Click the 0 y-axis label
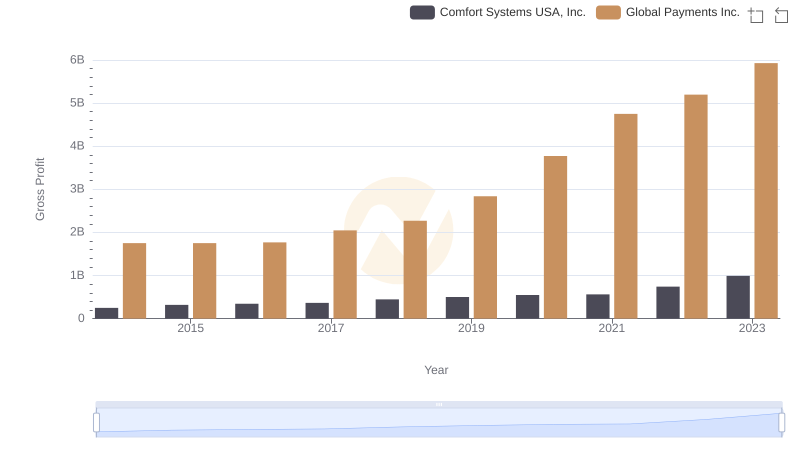The width and height of the screenshot is (800, 461). tap(81, 318)
